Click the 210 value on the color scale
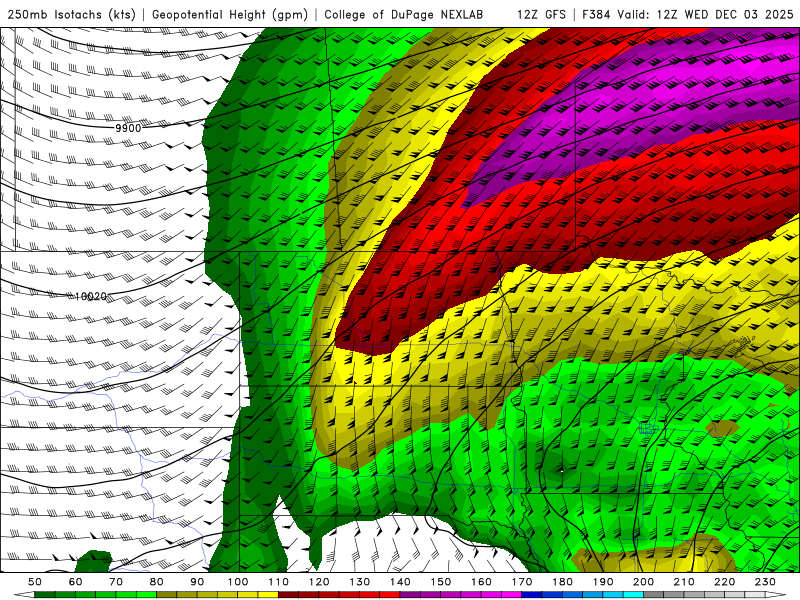Image resolution: width=800 pixels, height=600 pixels. click(x=684, y=582)
